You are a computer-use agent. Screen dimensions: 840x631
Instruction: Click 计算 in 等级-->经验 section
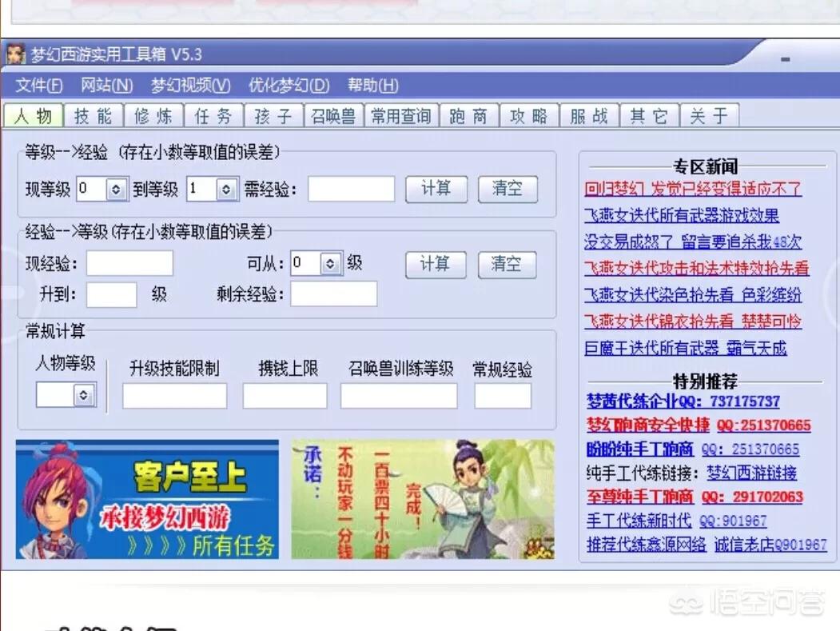pyautogui.click(x=436, y=189)
